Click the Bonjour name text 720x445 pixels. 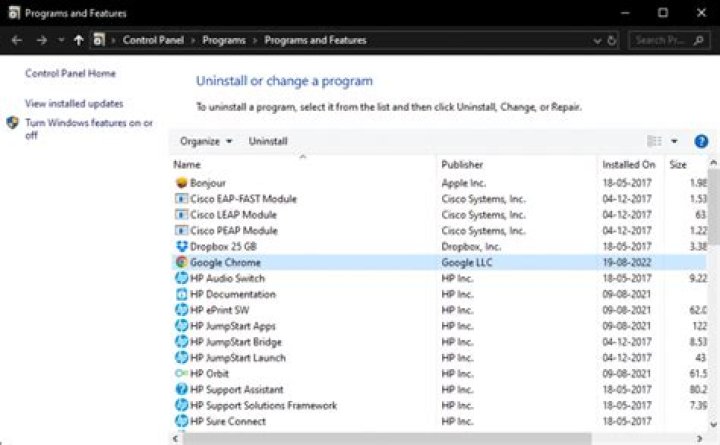click(x=208, y=183)
